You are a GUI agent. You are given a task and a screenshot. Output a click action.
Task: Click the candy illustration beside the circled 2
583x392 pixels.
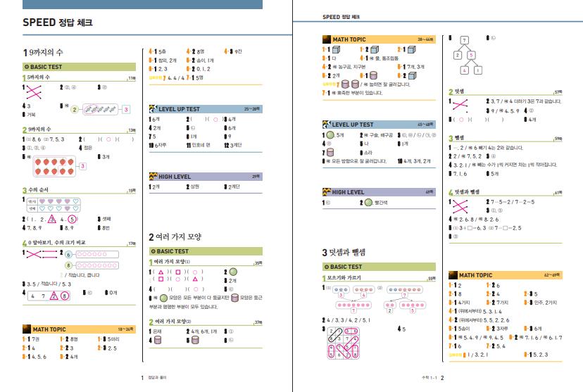click(102, 110)
